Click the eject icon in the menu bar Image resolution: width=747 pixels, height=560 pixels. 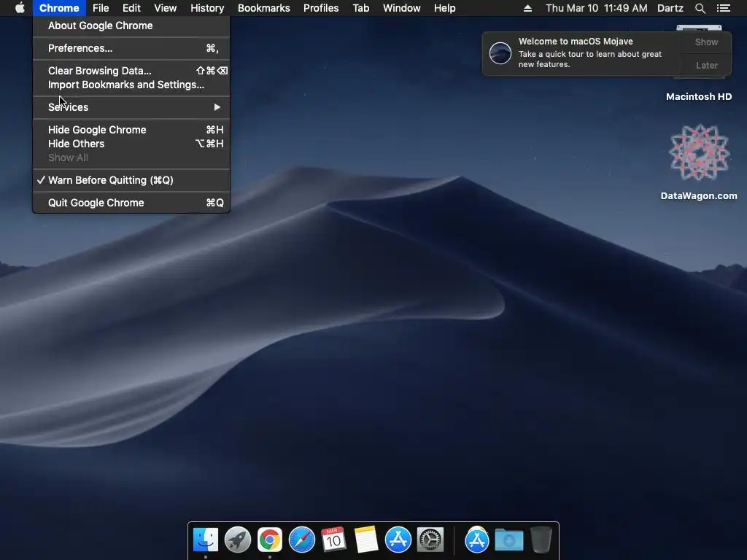click(527, 8)
